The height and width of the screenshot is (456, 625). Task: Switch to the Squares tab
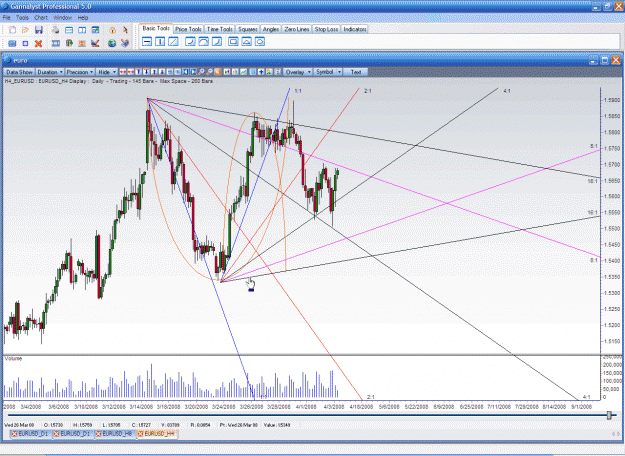tap(248, 29)
